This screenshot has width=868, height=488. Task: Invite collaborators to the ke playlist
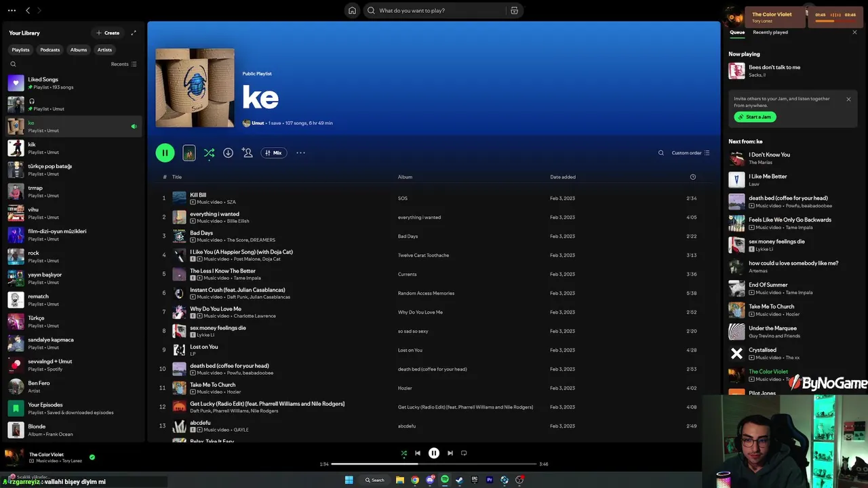coord(248,152)
